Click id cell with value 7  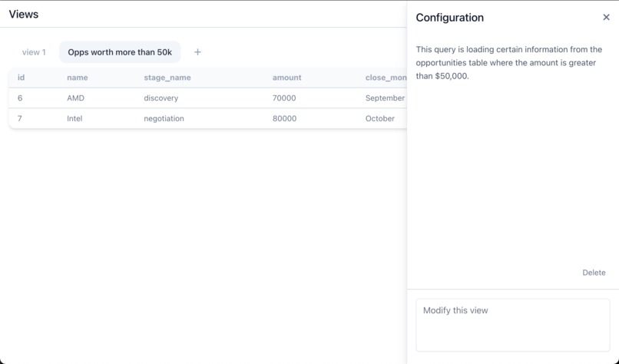(x=20, y=118)
